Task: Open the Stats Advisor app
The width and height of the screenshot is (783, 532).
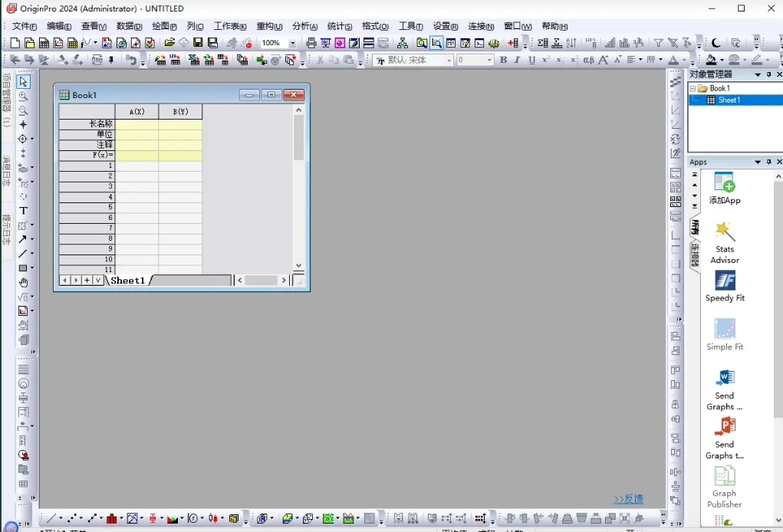Action: pyautogui.click(x=725, y=242)
